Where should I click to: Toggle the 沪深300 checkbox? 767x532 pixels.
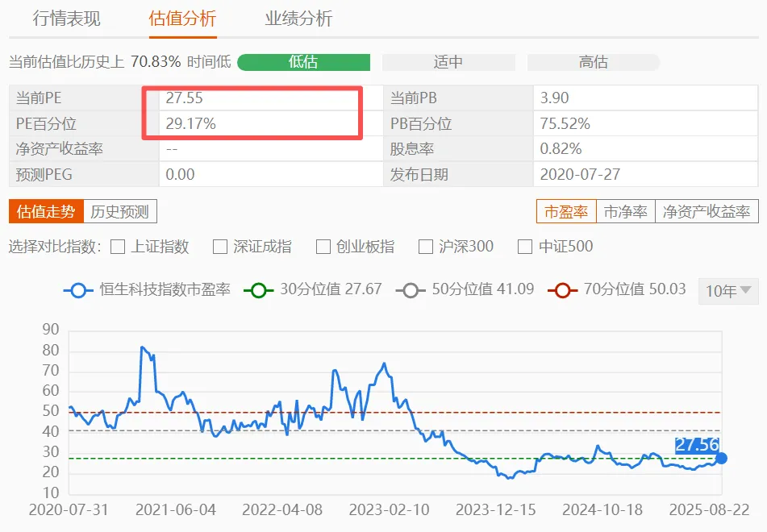point(426,247)
